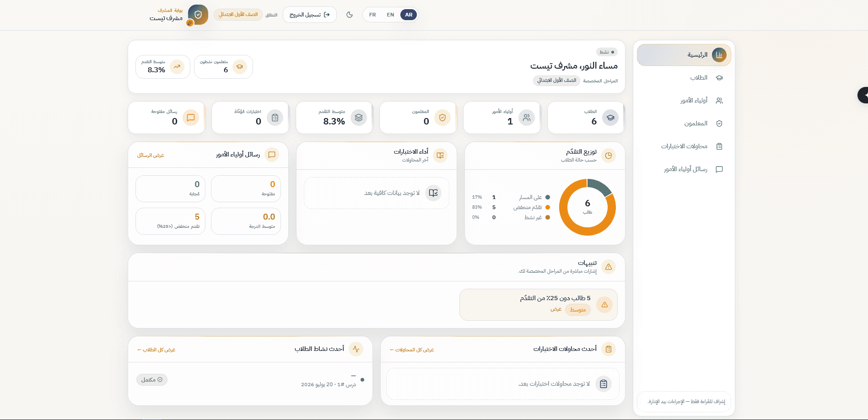Switch language to FR
This screenshot has width=868, height=420.
[x=372, y=15]
